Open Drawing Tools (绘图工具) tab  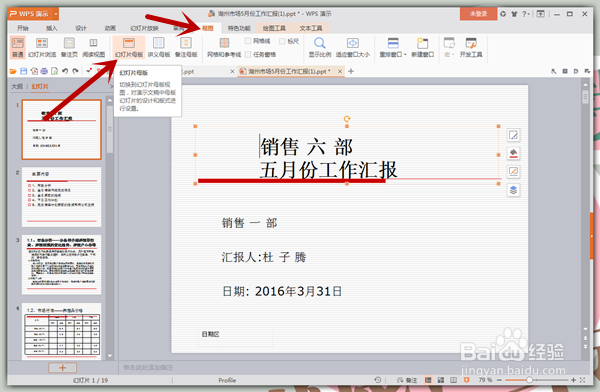coord(274,28)
